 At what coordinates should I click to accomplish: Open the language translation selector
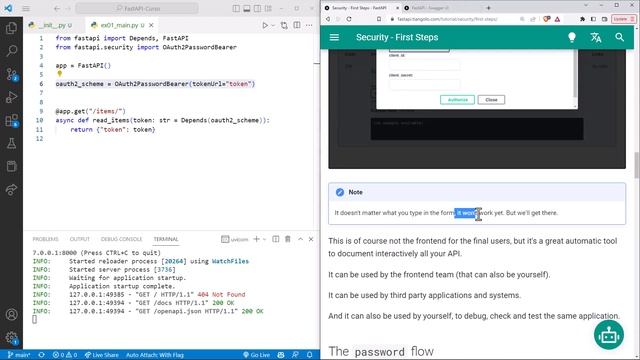point(596,37)
